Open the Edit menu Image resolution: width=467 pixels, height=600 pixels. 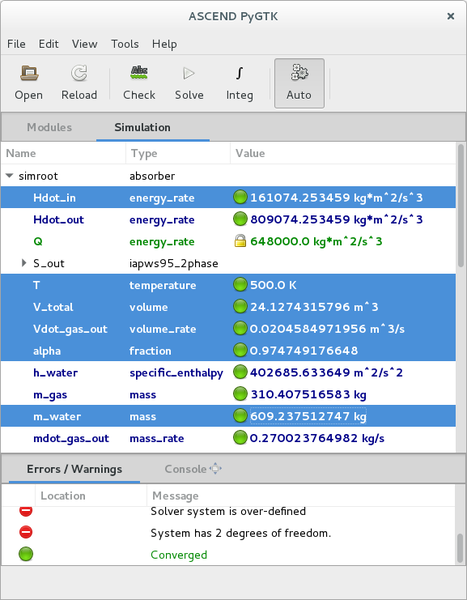[x=48, y=44]
